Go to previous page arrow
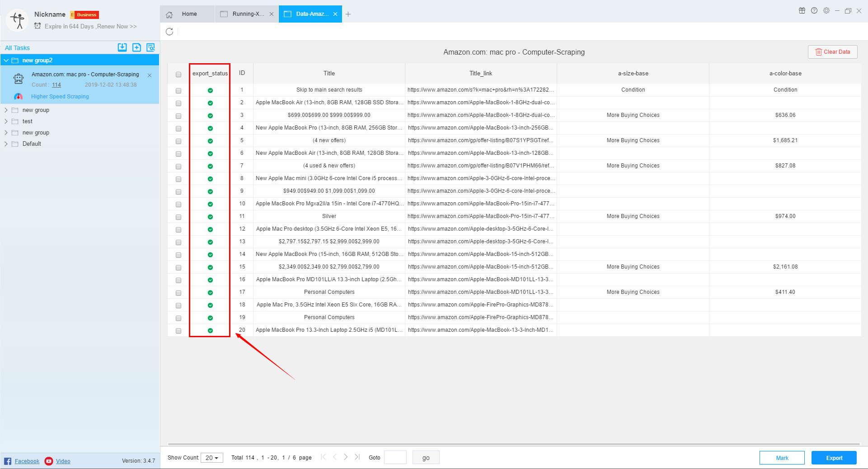The image size is (868, 469). click(335, 457)
